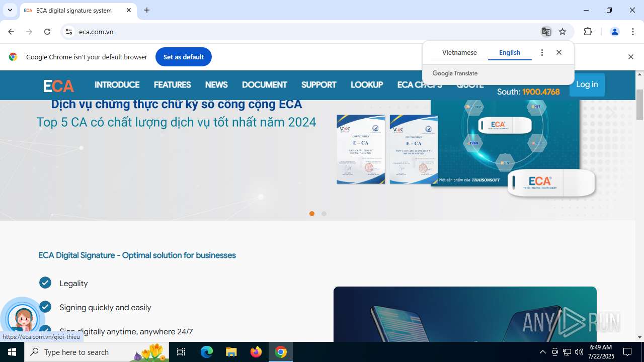The width and height of the screenshot is (644, 362).
Task: Click the taskbar search box
Action: coord(97,352)
